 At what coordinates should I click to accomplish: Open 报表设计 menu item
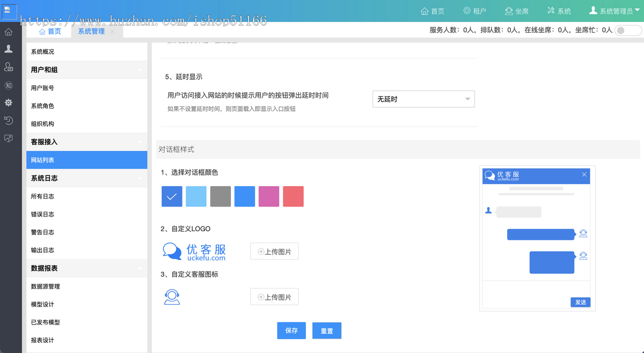coord(86,340)
